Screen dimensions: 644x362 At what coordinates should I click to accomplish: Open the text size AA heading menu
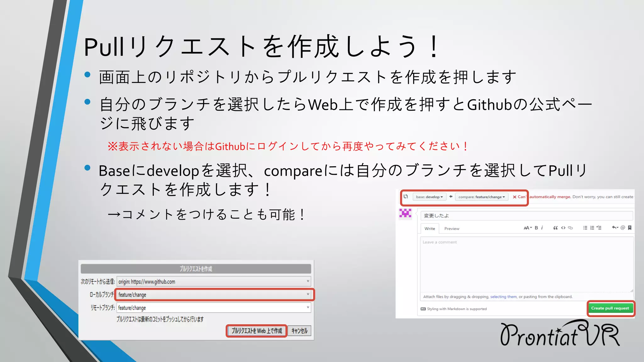(528, 228)
